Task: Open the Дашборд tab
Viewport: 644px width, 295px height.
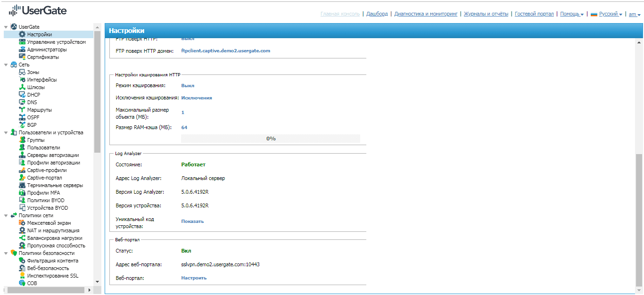Action: click(377, 14)
